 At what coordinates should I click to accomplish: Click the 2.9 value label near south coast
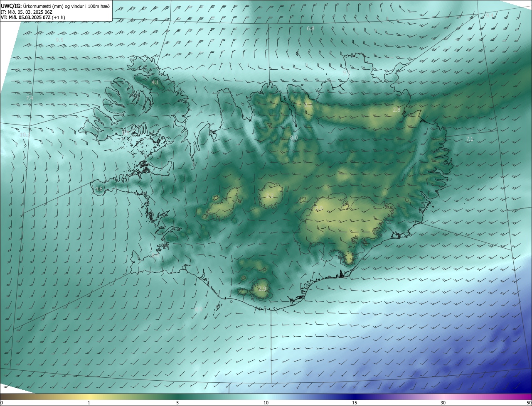(x=262, y=289)
